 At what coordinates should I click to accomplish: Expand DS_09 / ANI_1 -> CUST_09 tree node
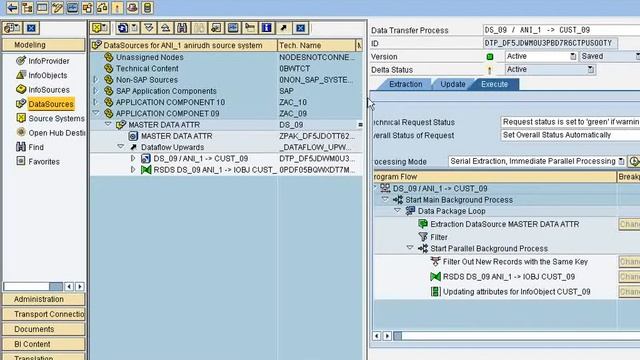(x=133, y=158)
